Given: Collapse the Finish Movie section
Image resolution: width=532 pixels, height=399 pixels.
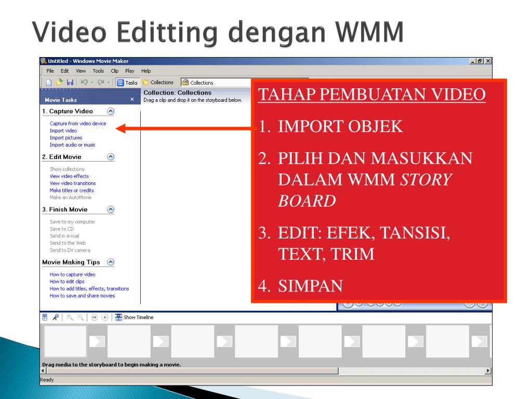Looking at the screenshot, I should (x=111, y=209).
